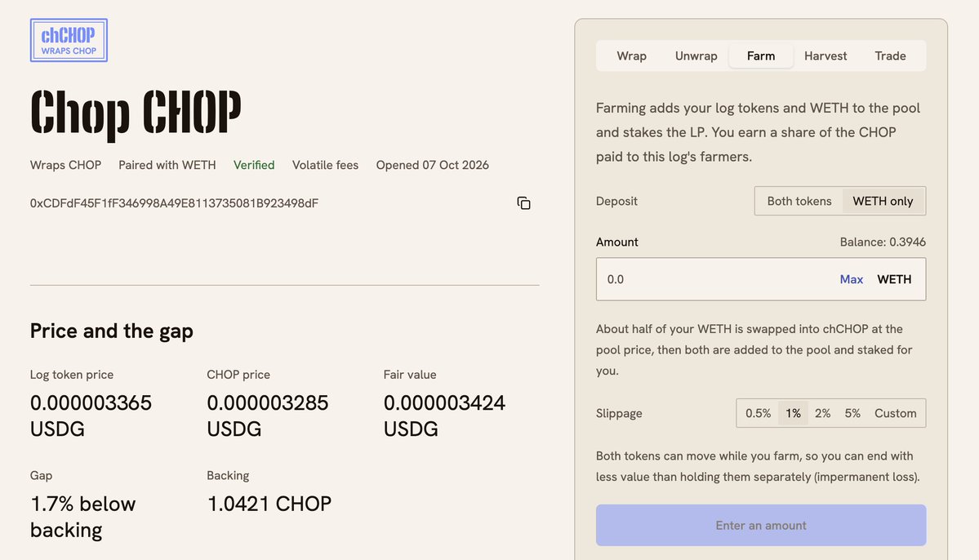Screen dimensions: 979x560
Task: Choose Both tokens deposit mode
Action: click(799, 201)
